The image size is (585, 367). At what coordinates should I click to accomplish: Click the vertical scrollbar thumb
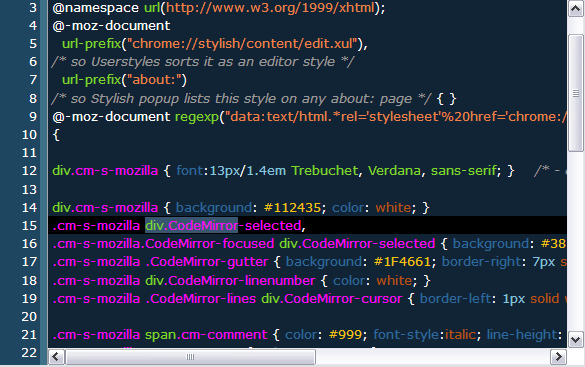575,93
